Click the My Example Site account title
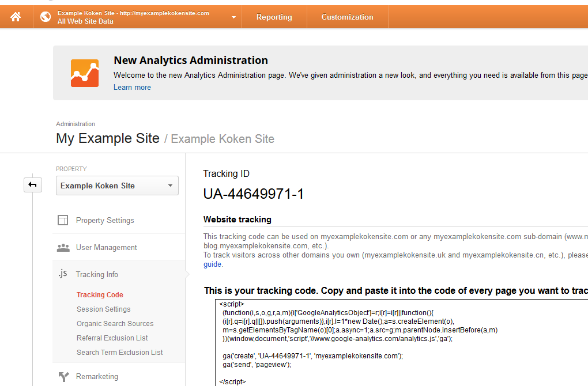Screen dimensions: 588x386 pyautogui.click(x=108, y=138)
